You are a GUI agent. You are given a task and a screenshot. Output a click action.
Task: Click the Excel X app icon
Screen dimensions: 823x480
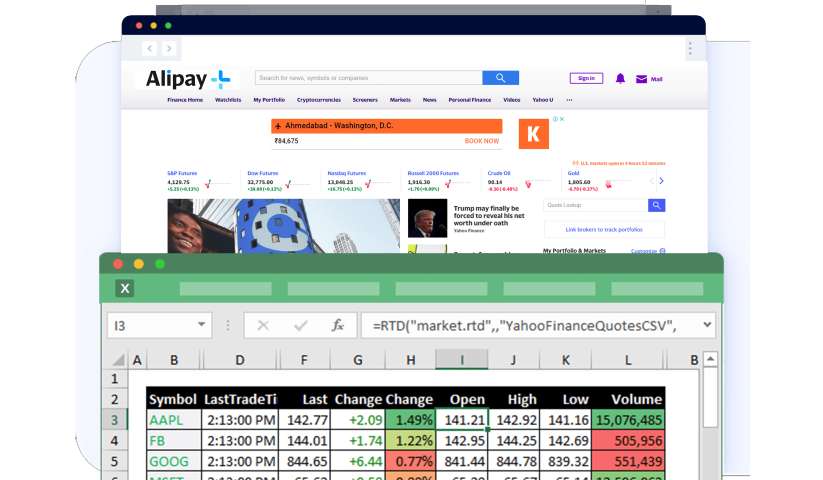pos(125,288)
